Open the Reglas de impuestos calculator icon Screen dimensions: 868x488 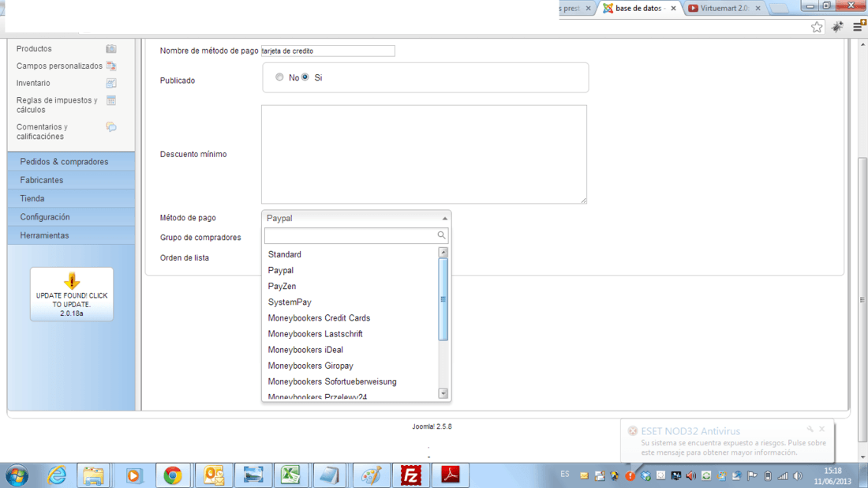click(x=110, y=100)
